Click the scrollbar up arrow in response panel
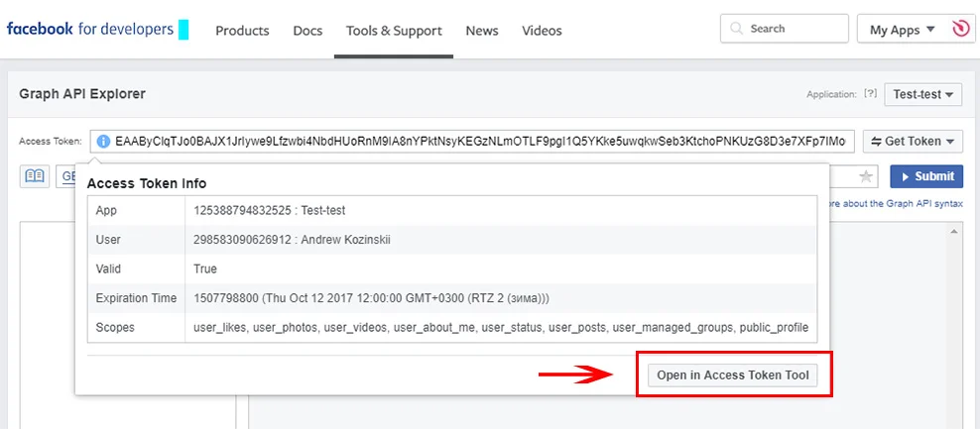The image size is (980, 429). 955,230
